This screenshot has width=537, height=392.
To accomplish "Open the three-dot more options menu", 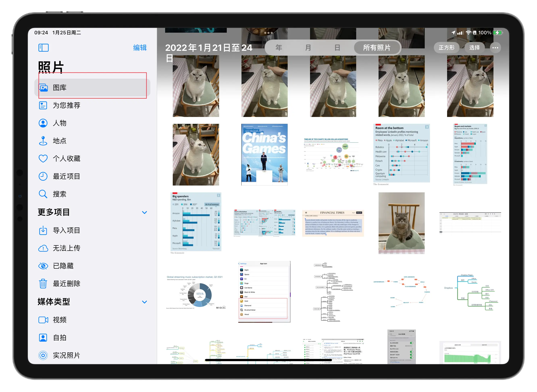I will click(x=495, y=48).
